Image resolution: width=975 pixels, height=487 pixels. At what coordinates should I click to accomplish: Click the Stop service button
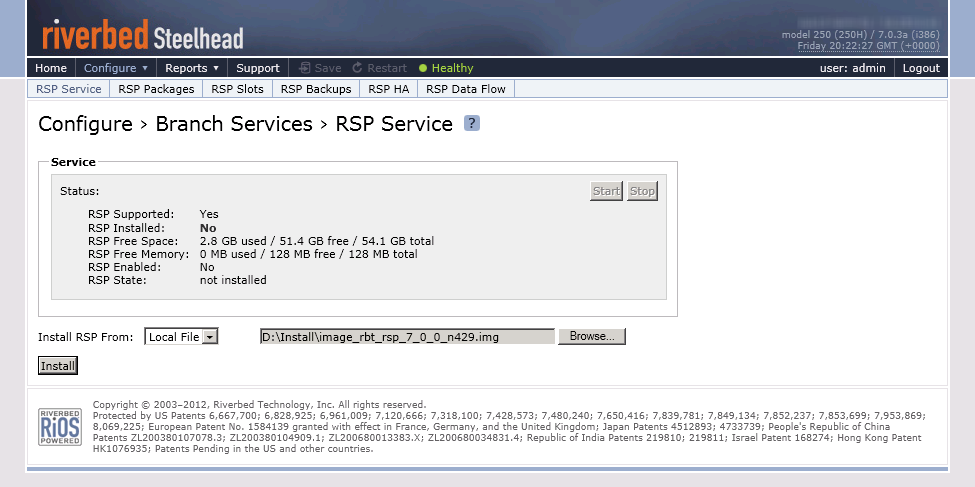point(642,191)
